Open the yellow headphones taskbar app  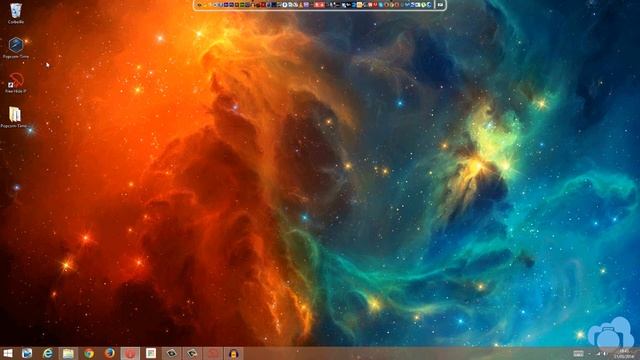pyautogui.click(x=233, y=353)
